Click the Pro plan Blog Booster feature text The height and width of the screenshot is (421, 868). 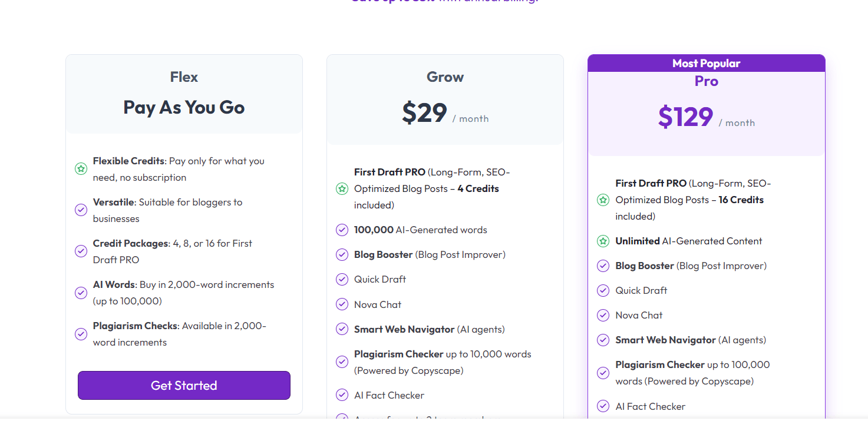coord(645,266)
